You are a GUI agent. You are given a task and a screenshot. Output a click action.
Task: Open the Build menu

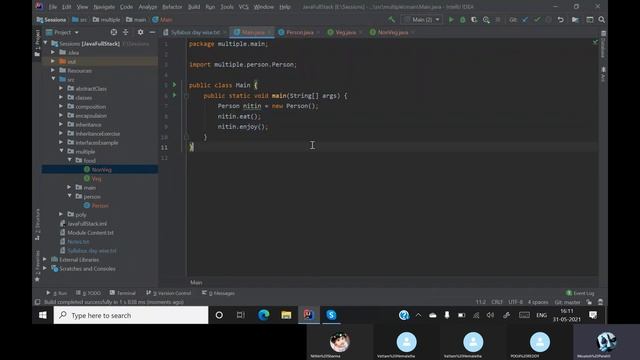pos(194,7)
